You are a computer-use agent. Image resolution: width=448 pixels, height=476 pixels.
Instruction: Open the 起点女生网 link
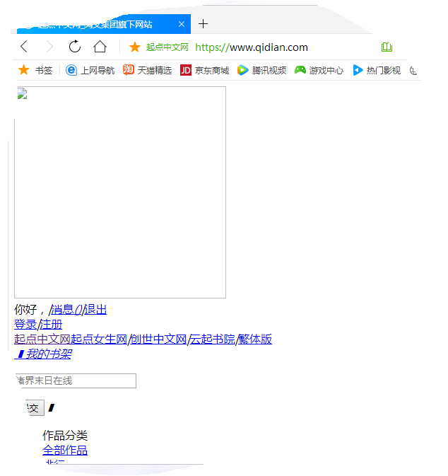(99, 339)
